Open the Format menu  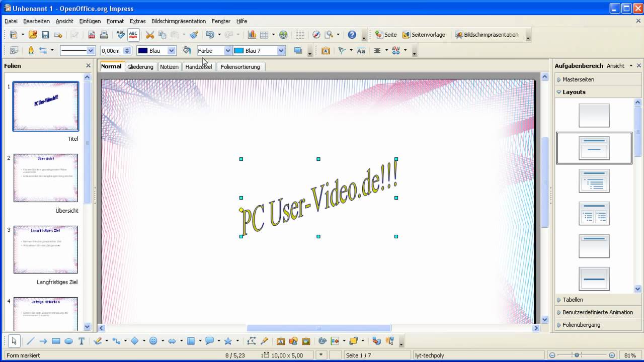(x=115, y=21)
